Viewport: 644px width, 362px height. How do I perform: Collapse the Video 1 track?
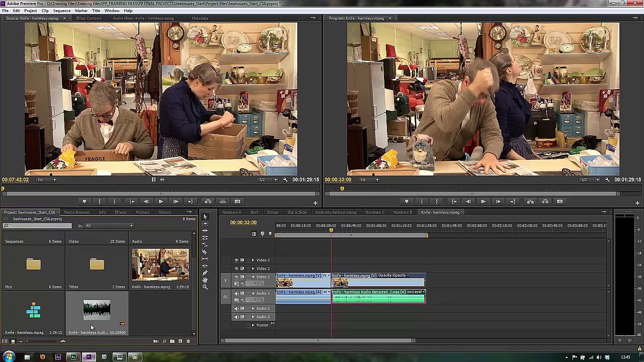253,277
